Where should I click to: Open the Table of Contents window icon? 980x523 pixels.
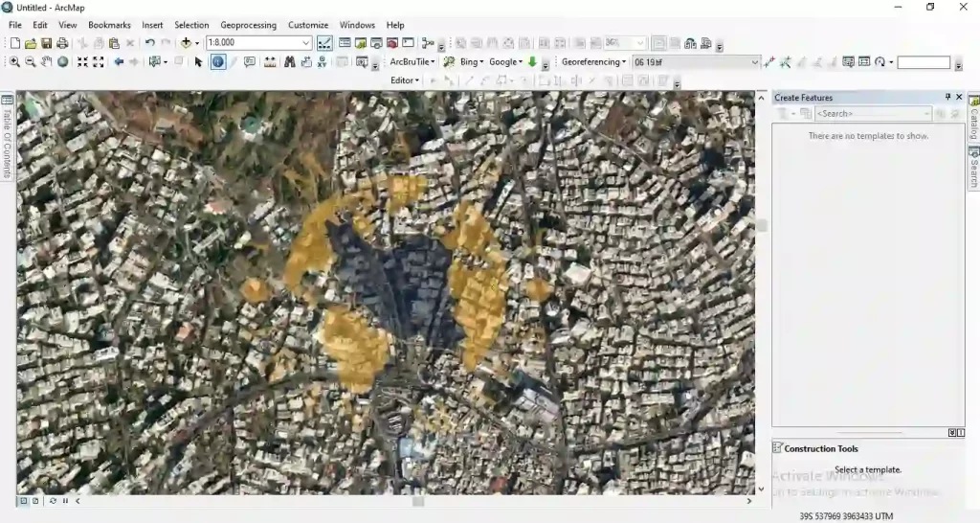click(345, 43)
